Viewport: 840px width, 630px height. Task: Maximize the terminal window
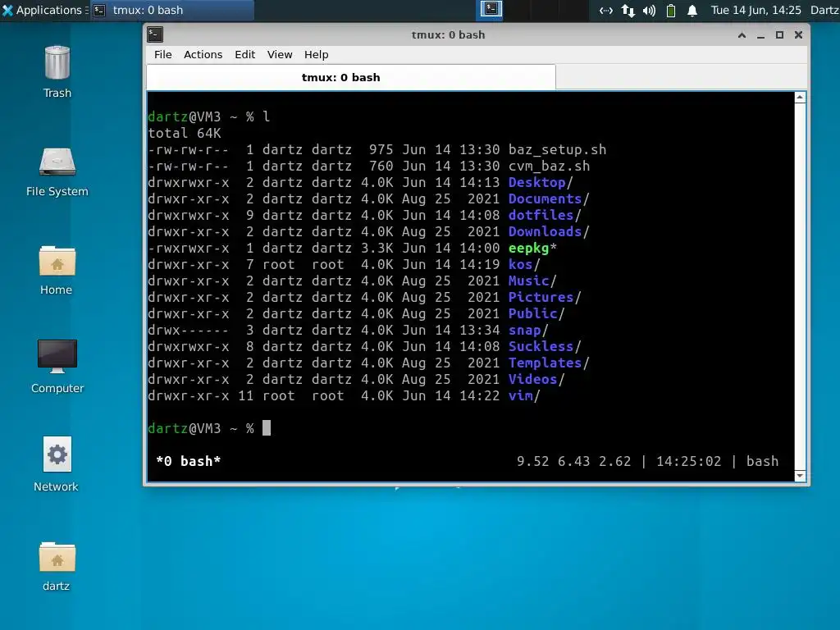(779, 34)
